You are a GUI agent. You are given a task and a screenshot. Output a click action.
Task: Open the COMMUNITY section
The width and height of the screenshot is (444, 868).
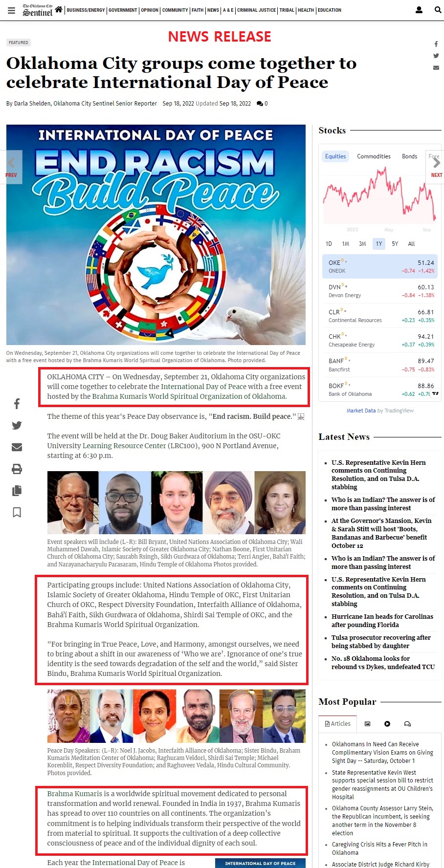pyautogui.click(x=175, y=10)
